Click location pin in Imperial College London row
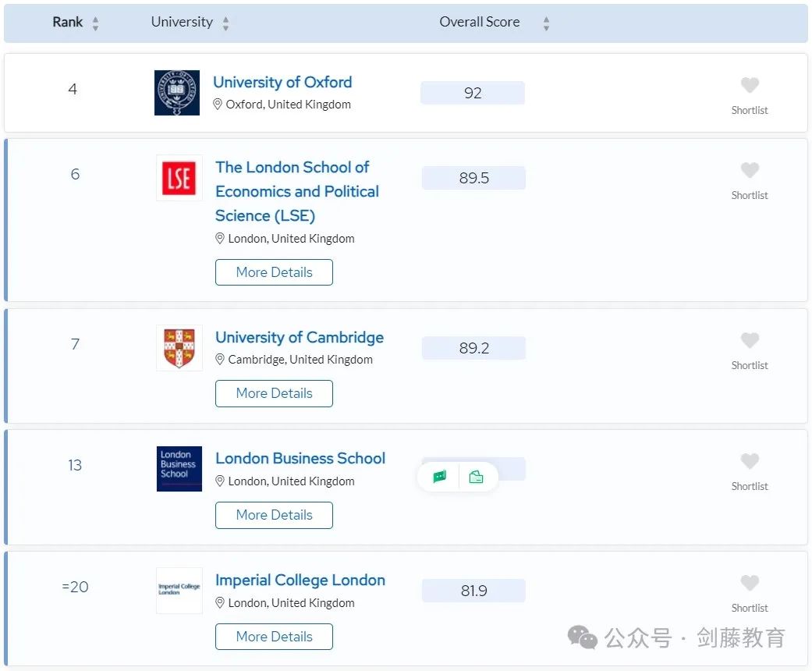Viewport: 812px width, 671px height. coord(219,602)
